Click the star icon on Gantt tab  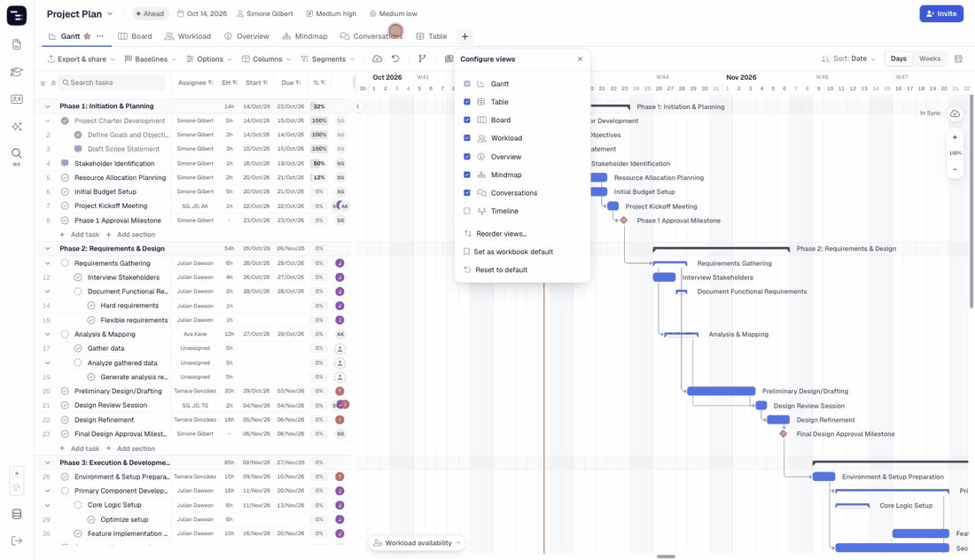[x=87, y=36]
